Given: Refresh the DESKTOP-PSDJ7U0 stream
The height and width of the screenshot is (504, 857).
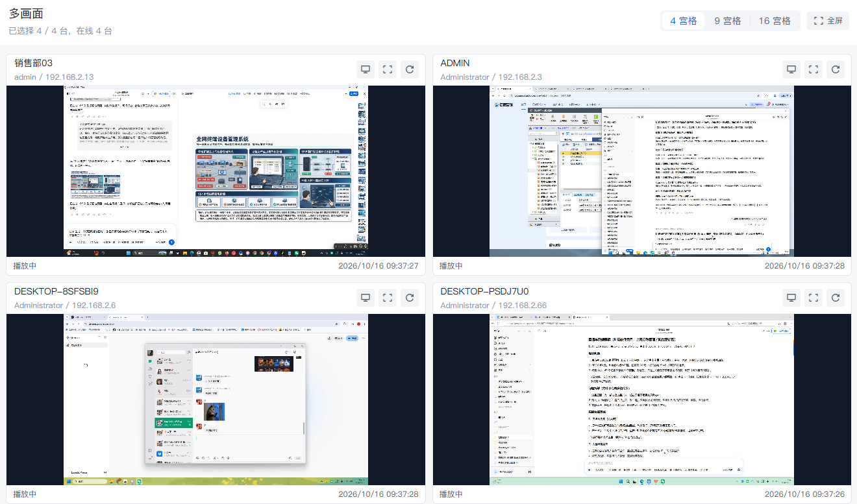Looking at the screenshot, I should coord(836,298).
